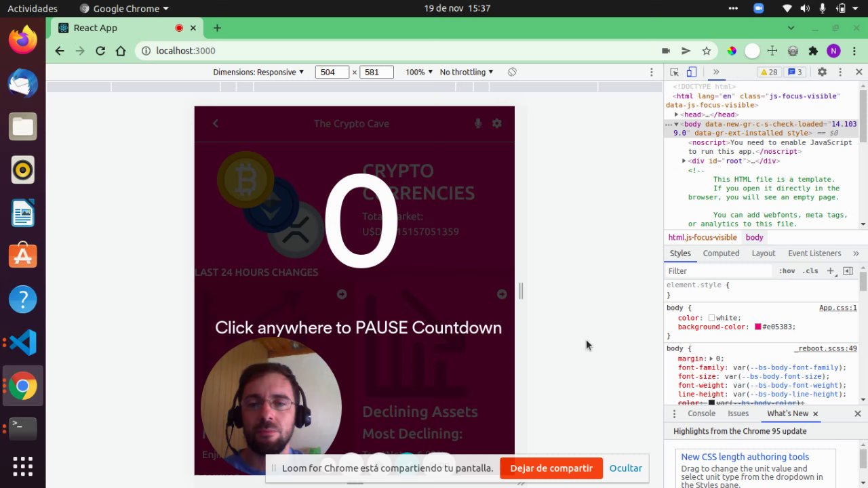Click the viewport height field showing 581
This screenshot has height=488, width=868.
(x=377, y=72)
